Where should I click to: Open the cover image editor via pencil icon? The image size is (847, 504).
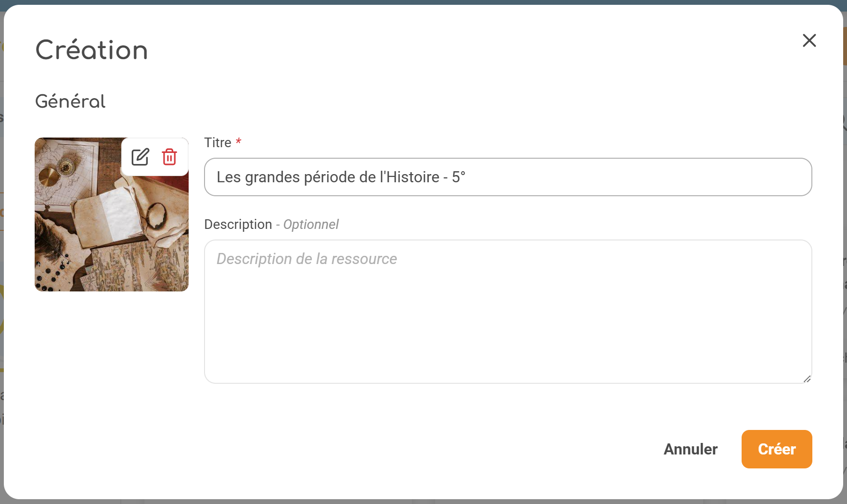140,157
